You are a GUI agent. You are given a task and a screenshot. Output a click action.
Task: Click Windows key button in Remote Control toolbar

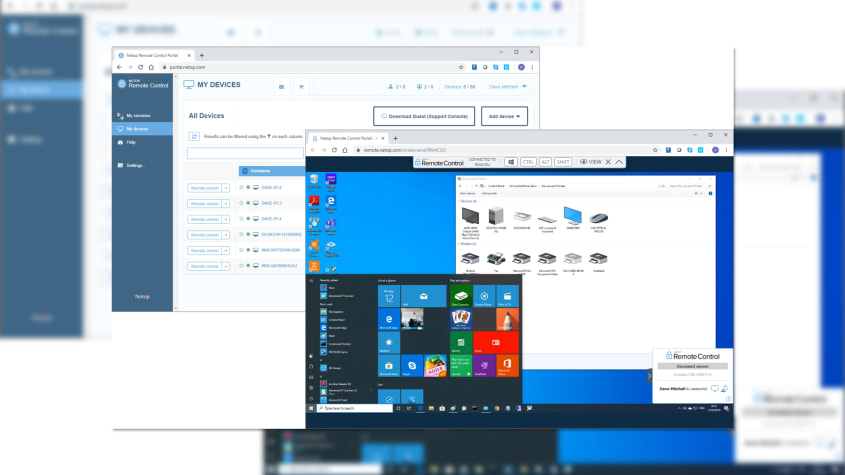511,162
